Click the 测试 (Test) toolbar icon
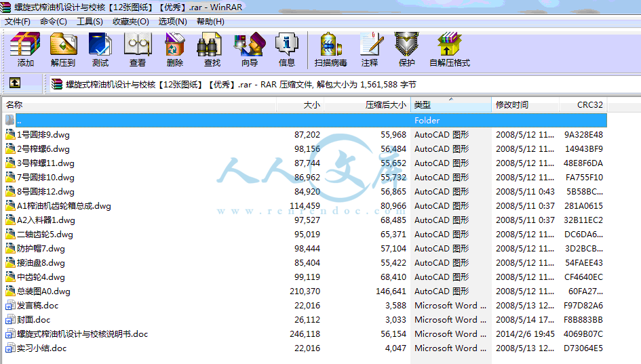641x364 pixels. (x=100, y=45)
